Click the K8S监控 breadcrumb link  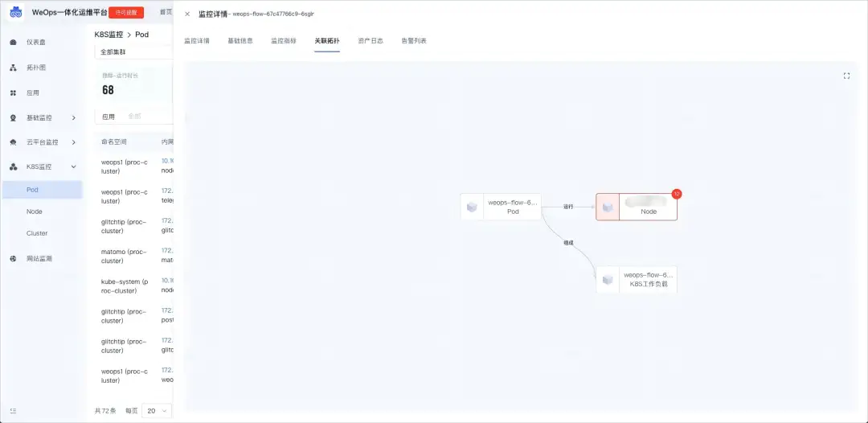point(109,35)
